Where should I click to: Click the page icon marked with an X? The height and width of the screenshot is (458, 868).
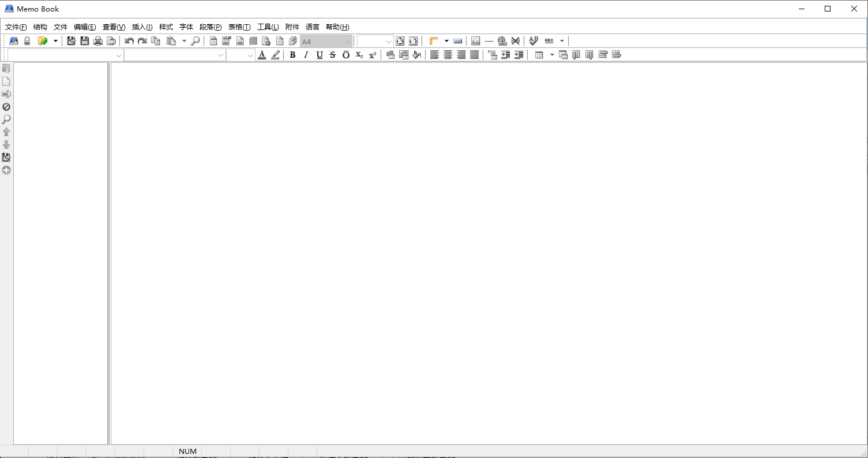pos(227,41)
